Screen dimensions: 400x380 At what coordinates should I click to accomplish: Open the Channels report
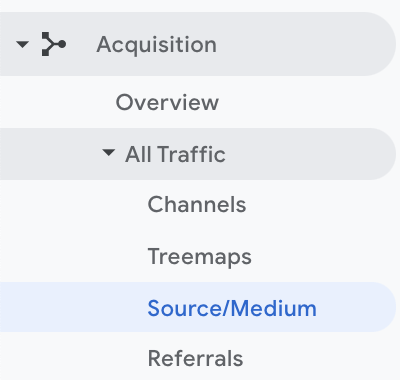[197, 204]
